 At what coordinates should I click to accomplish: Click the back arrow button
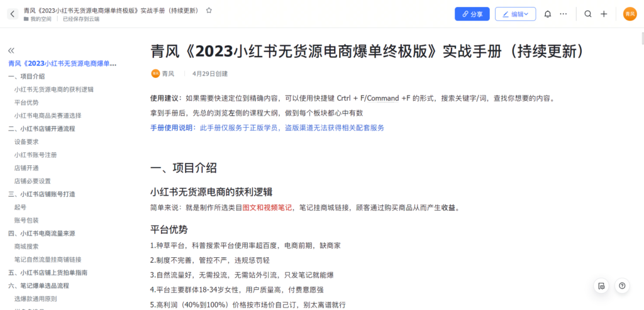pyautogui.click(x=13, y=14)
